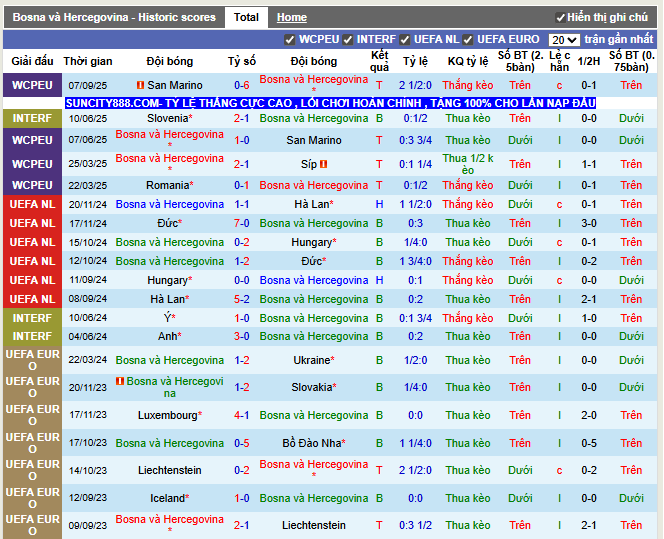Click Liechtenstein on the 14/10/23 row
The height and width of the screenshot is (539, 664).
170,470
